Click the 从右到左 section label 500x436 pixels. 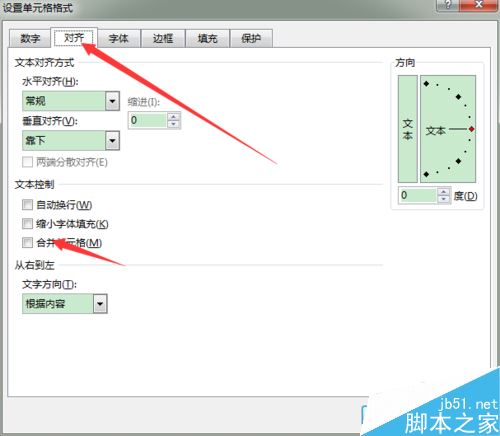point(34,265)
